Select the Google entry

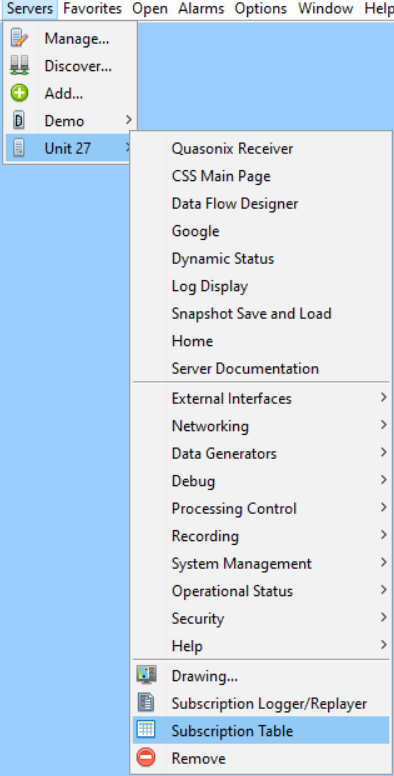tap(261, 231)
